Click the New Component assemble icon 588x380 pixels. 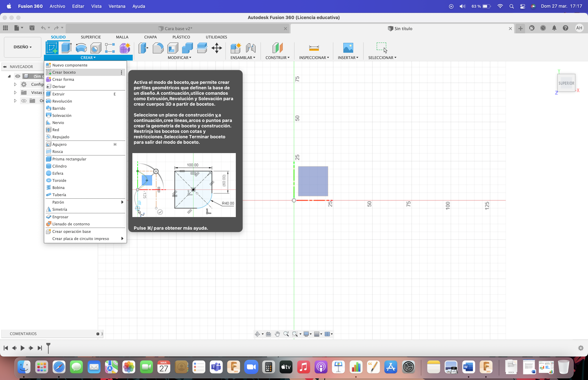(236, 48)
